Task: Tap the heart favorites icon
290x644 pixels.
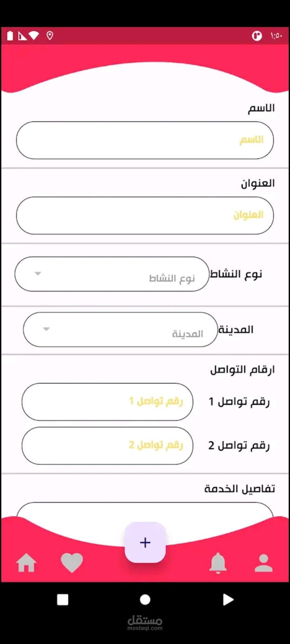Action: point(72,562)
